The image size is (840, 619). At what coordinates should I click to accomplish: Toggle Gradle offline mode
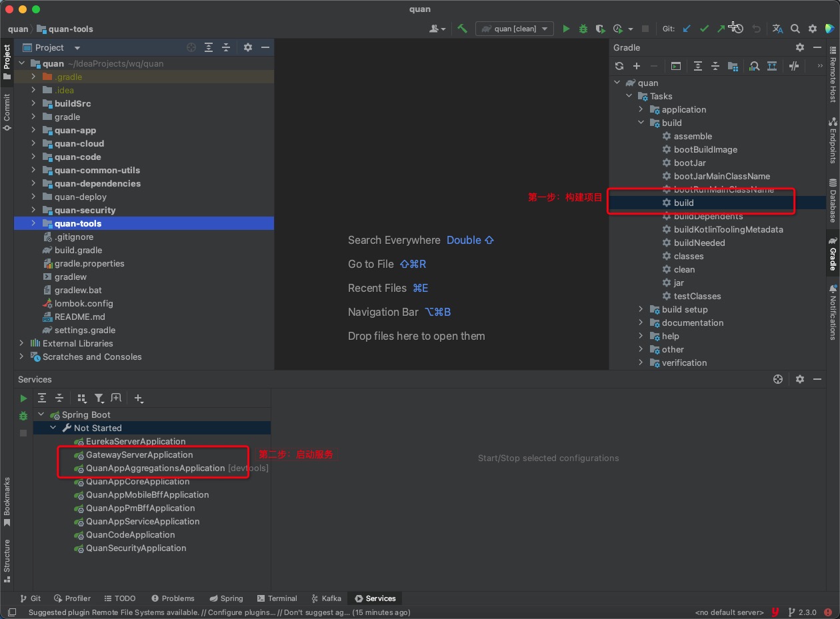(793, 66)
